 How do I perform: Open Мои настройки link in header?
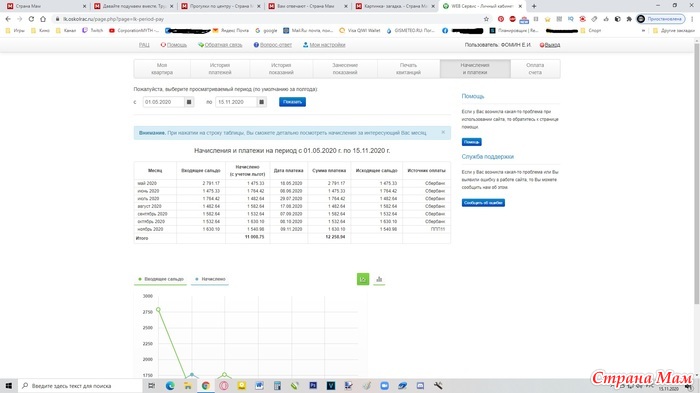point(324,45)
